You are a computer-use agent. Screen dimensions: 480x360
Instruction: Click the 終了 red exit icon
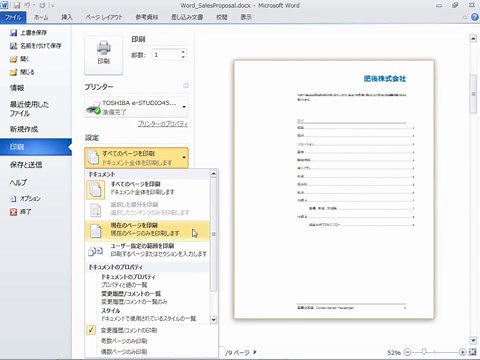(x=13, y=212)
